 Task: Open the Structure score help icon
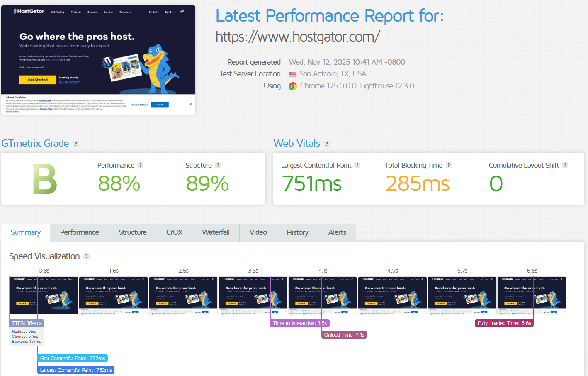tap(218, 165)
